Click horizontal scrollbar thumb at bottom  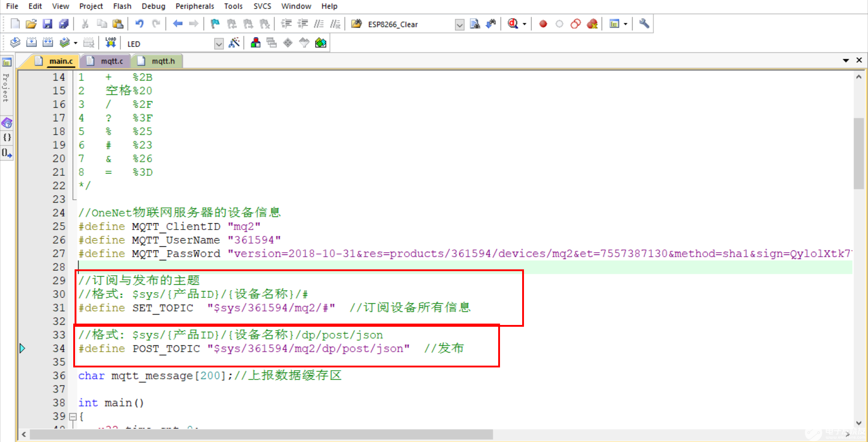click(x=261, y=434)
